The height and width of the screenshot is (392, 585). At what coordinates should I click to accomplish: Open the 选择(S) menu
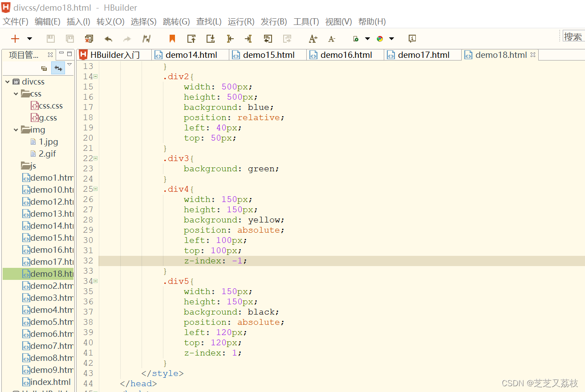pyautogui.click(x=143, y=21)
